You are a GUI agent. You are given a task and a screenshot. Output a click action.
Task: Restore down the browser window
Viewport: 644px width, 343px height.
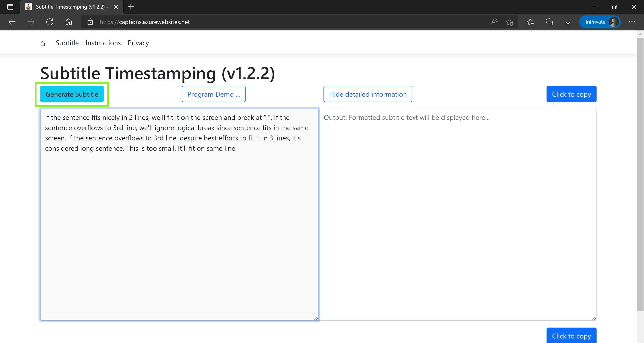coord(614,7)
